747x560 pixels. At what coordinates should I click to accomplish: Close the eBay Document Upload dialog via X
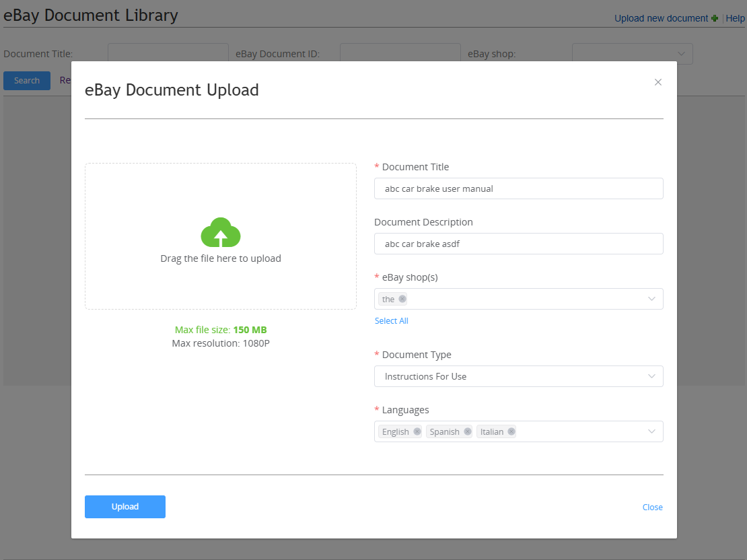[658, 82]
